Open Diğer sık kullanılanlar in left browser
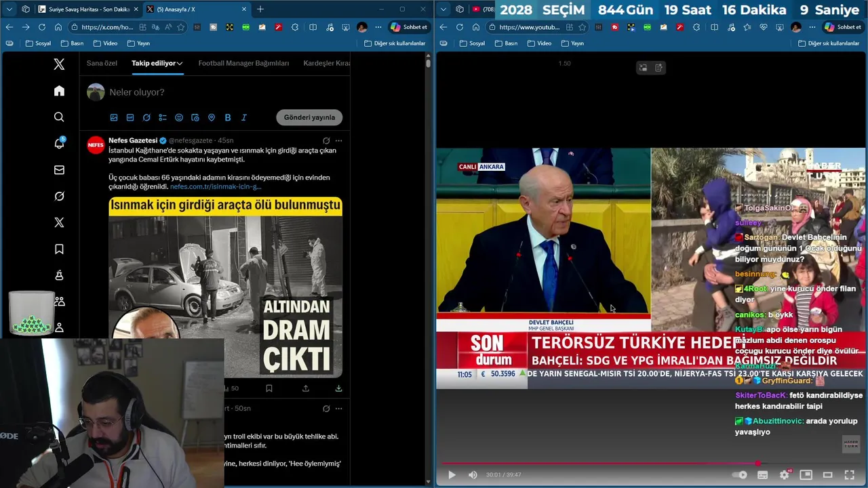The width and height of the screenshot is (868, 488). 395,43
